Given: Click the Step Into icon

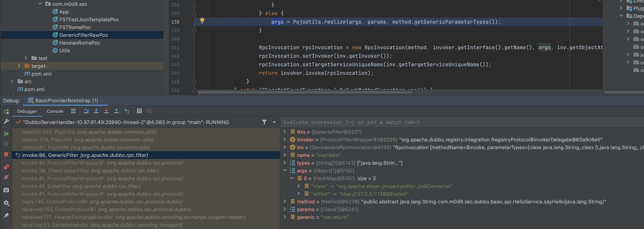Looking at the screenshot, I should (96, 111).
